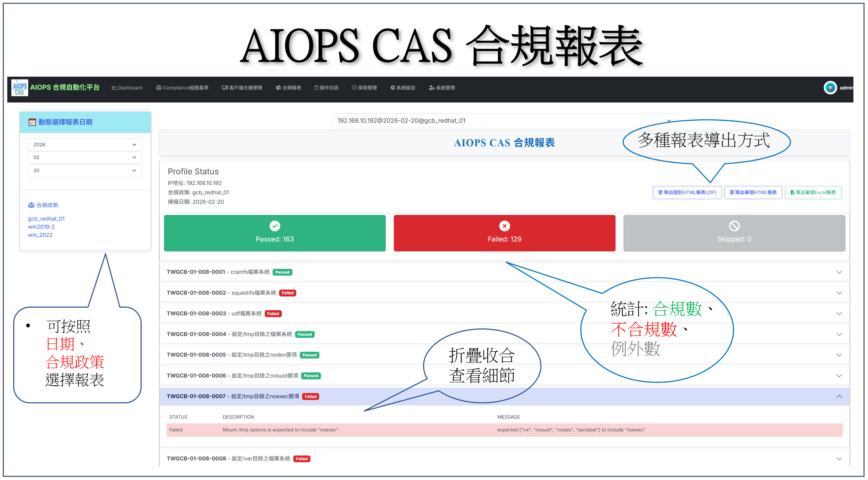Click the calendar icon beside 動態選擇報表日期

point(32,122)
